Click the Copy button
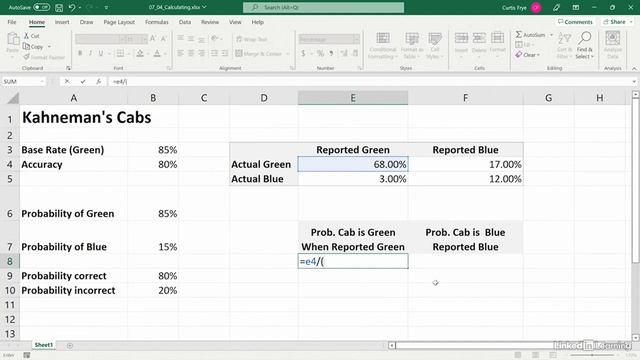640x360 pixels. click(33, 47)
